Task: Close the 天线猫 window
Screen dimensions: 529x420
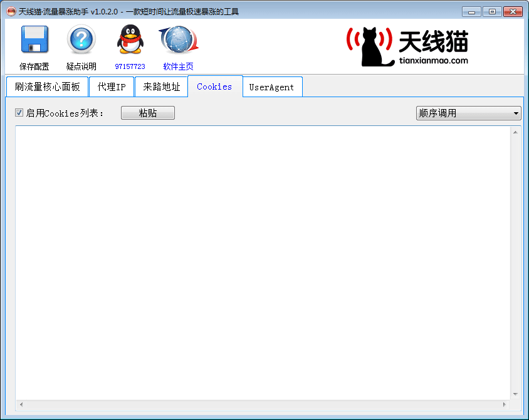Action: pyautogui.click(x=513, y=12)
